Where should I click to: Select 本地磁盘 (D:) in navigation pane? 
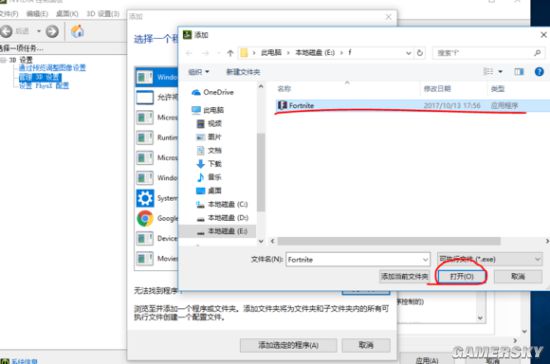tap(222, 218)
